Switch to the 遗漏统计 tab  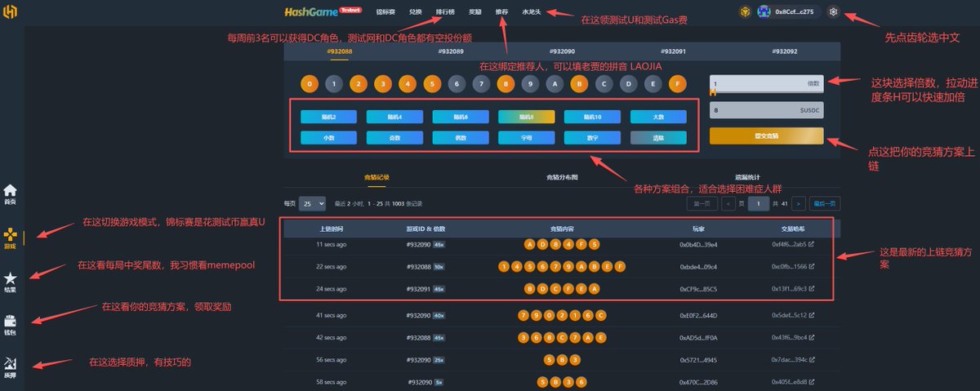(747, 176)
